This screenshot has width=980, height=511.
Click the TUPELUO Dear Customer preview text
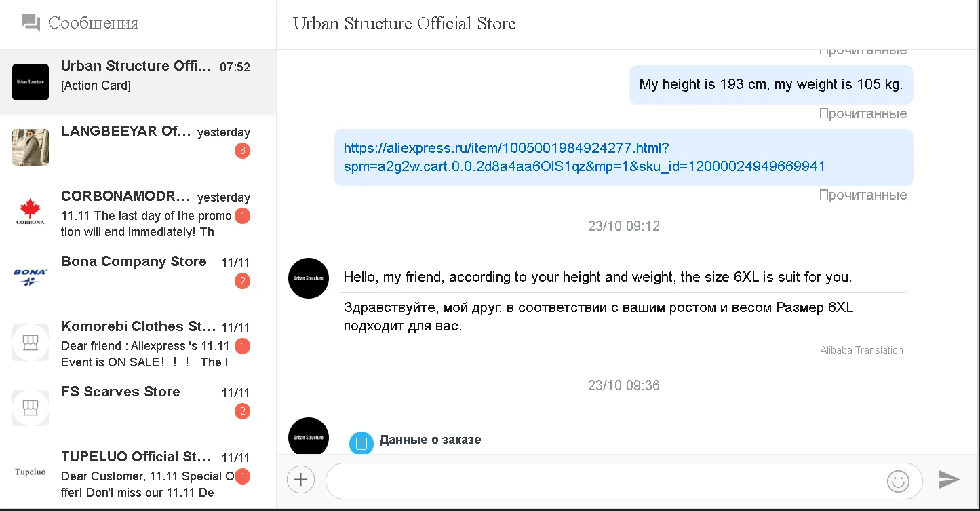click(147, 485)
